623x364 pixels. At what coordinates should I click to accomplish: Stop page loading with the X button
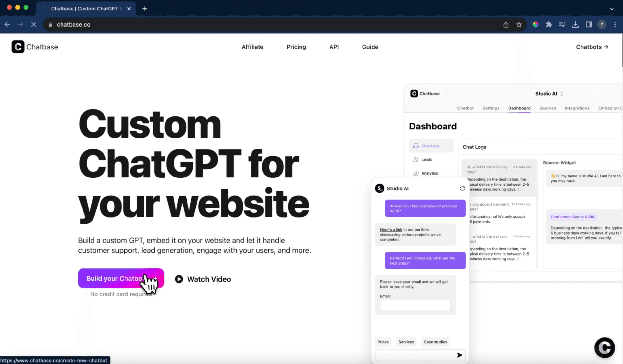coord(34,24)
